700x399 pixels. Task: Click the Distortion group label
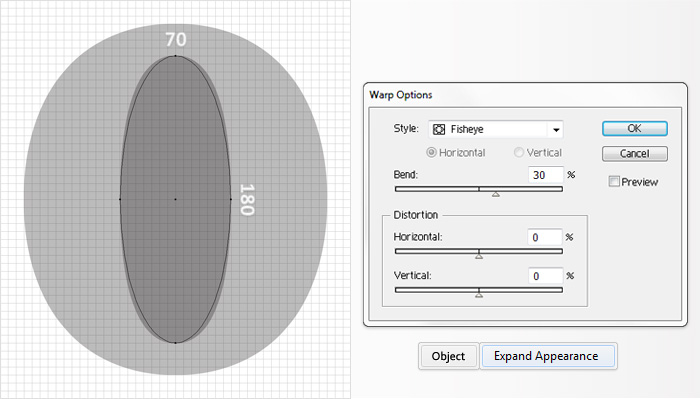pyautogui.click(x=415, y=215)
